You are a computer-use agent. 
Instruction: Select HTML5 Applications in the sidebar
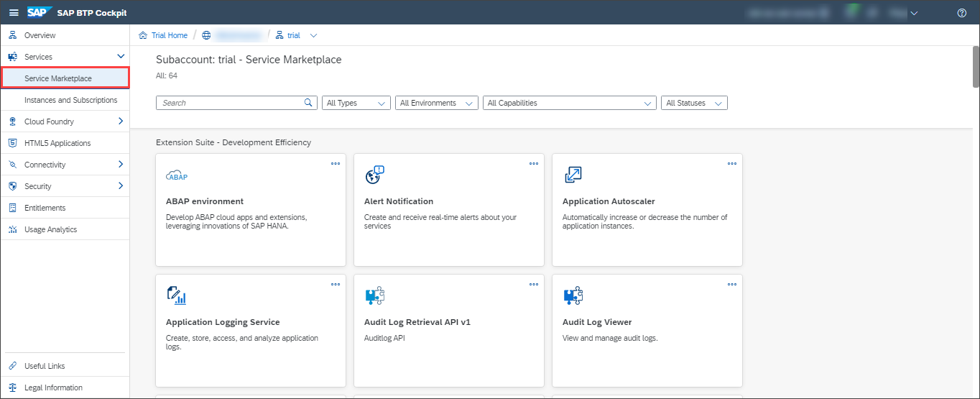[65, 143]
